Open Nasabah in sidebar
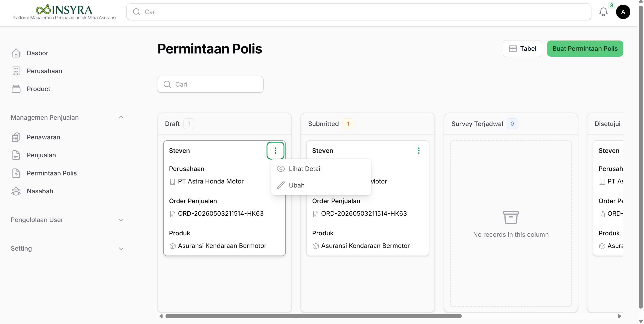The image size is (644, 324). (40, 191)
